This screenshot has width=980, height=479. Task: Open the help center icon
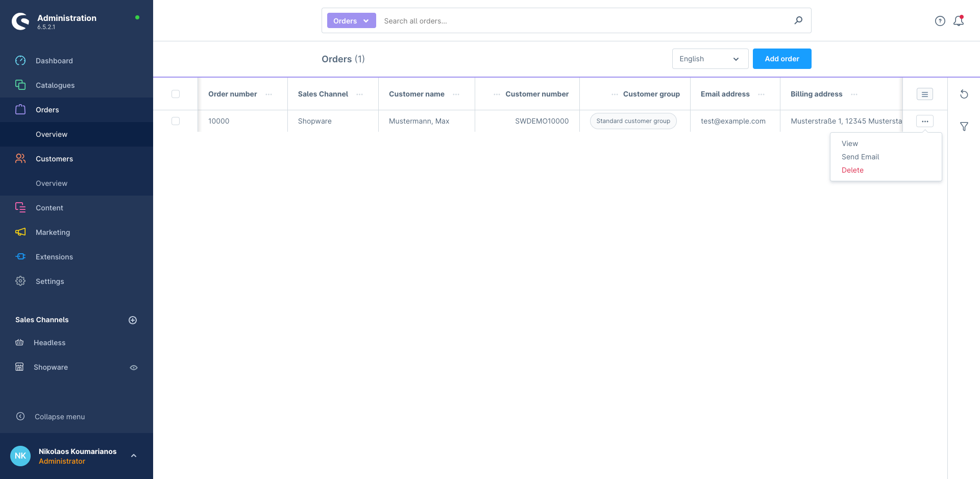[940, 21]
